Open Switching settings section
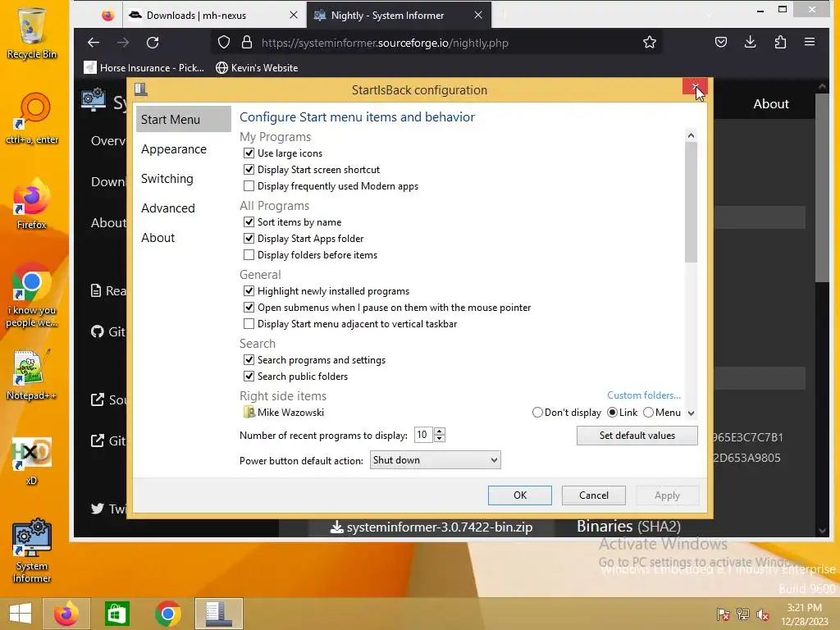The height and width of the screenshot is (630, 840). (x=167, y=178)
